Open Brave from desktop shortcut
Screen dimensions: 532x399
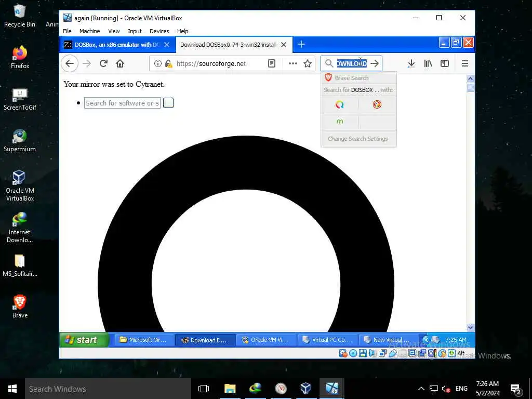point(20,307)
